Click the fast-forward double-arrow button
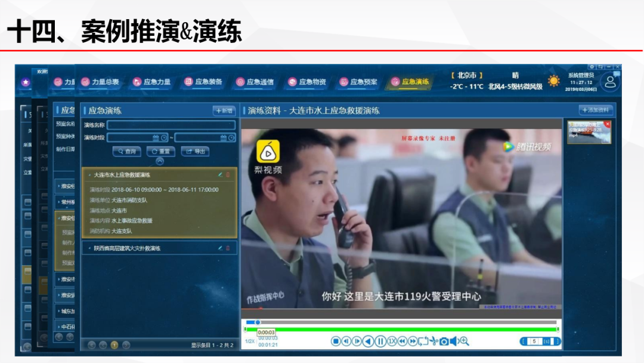Image resolution: width=644 pixels, height=363 pixels. [x=413, y=342]
